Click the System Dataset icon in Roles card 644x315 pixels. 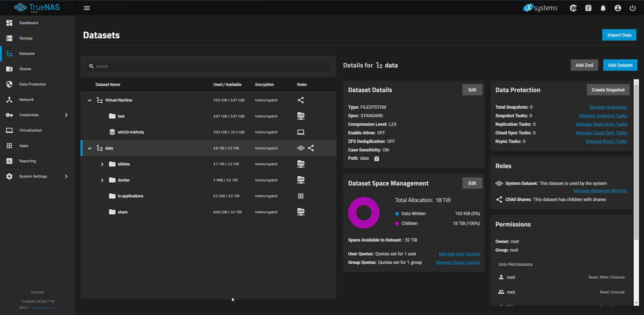tap(499, 183)
